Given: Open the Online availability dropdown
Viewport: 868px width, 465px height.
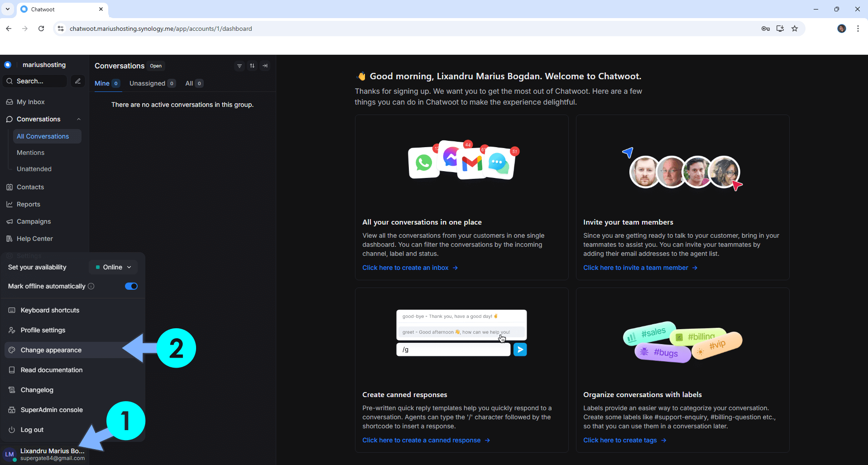Looking at the screenshot, I should [113, 267].
